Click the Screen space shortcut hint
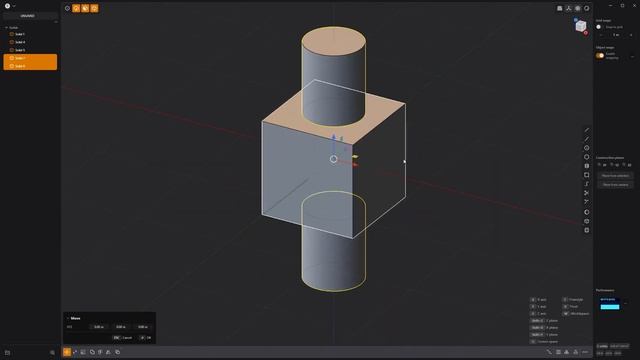The width and height of the screenshot is (640, 360). tap(544, 342)
